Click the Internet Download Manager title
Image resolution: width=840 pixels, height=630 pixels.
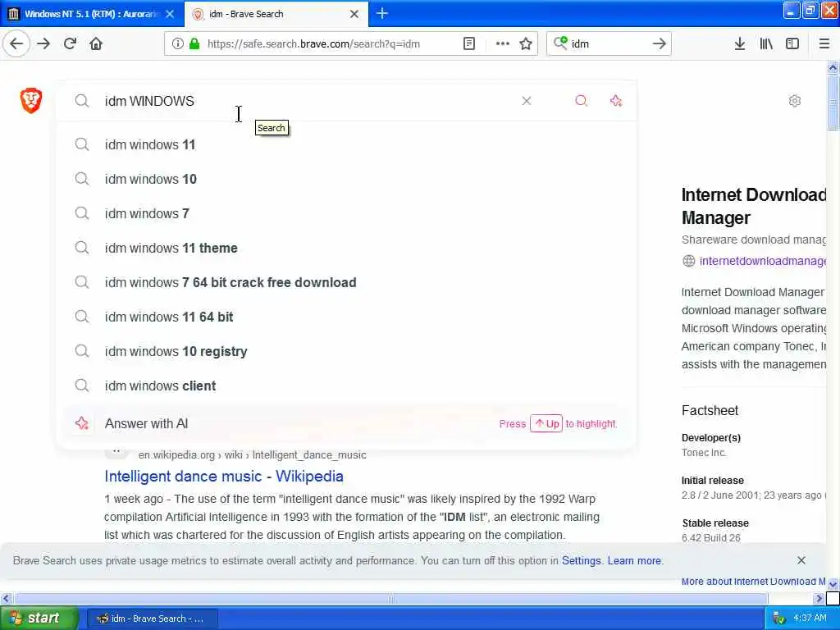(x=754, y=206)
